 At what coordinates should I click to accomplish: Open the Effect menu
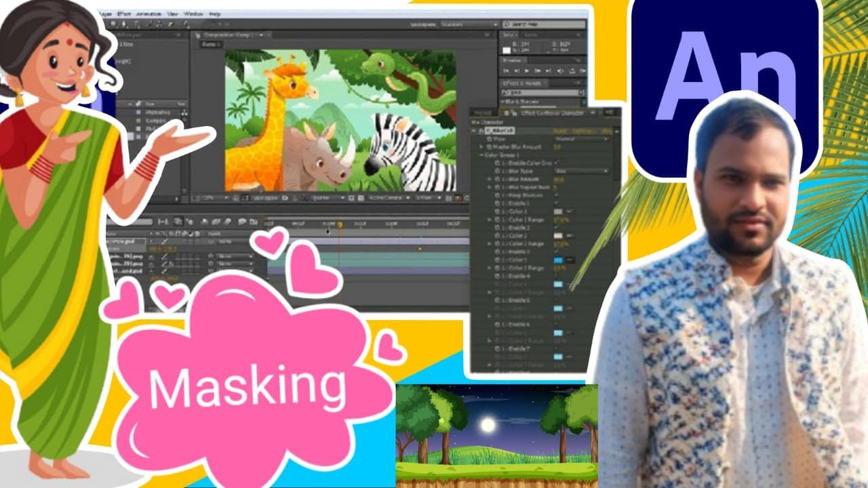[x=124, y=14]
